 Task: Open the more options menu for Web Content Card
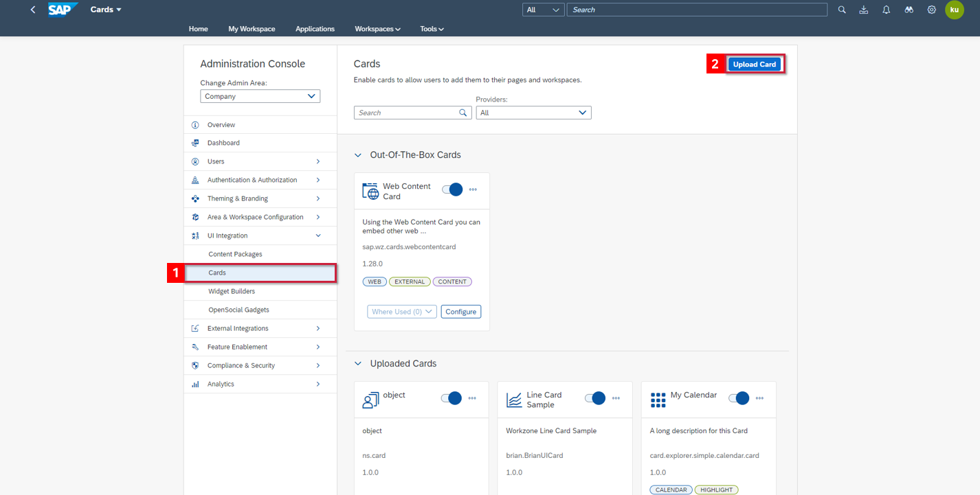click(473, 189)
